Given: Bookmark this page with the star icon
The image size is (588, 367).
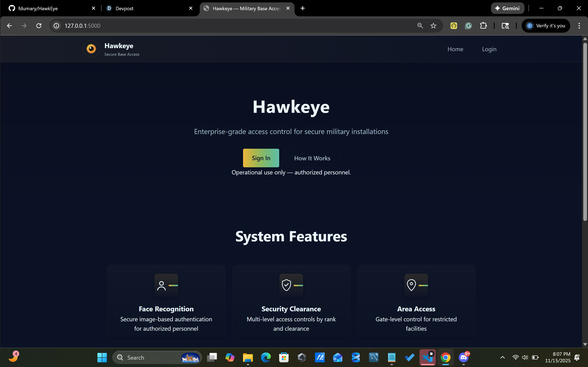Looking at the screenshot, I should pos(433,26).
